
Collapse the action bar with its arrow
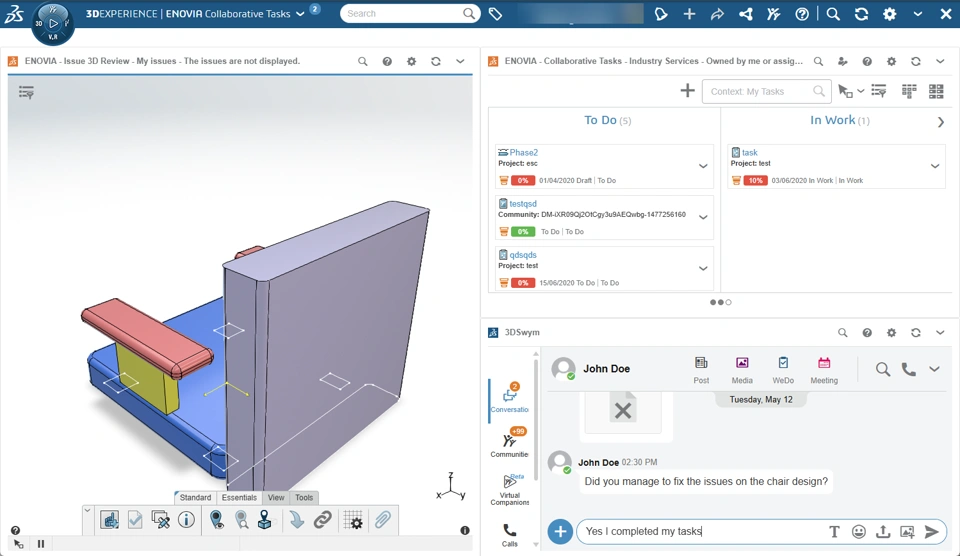(x=88, y=510)
